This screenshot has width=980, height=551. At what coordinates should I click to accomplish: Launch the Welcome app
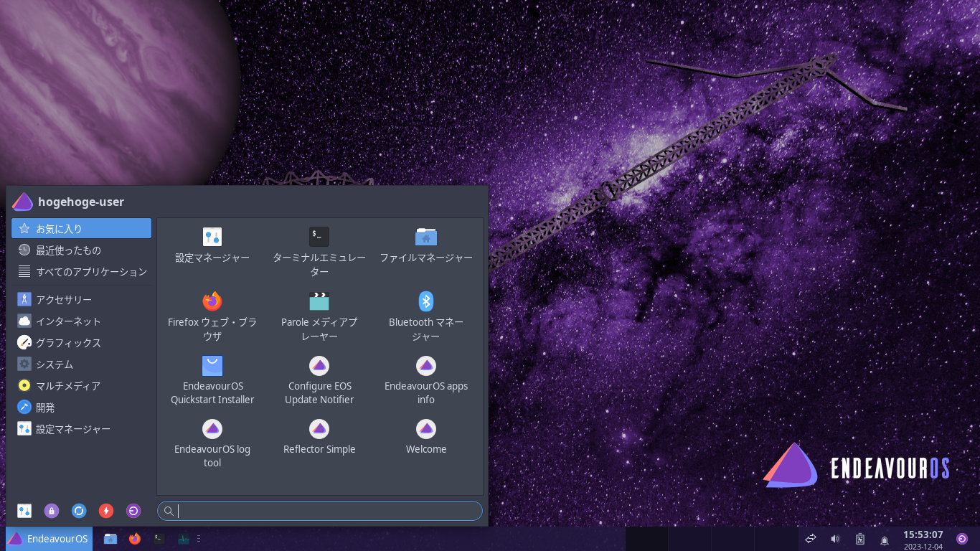tap(426, 436)
